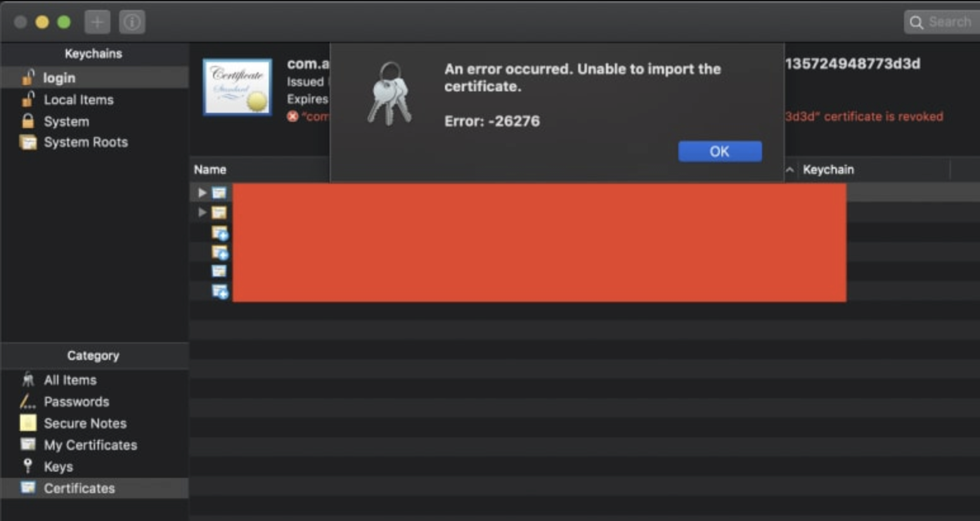This screenshot has height=521, width=980.
Task: Click the Search field in the toolbar
Action: click(942, 22)
